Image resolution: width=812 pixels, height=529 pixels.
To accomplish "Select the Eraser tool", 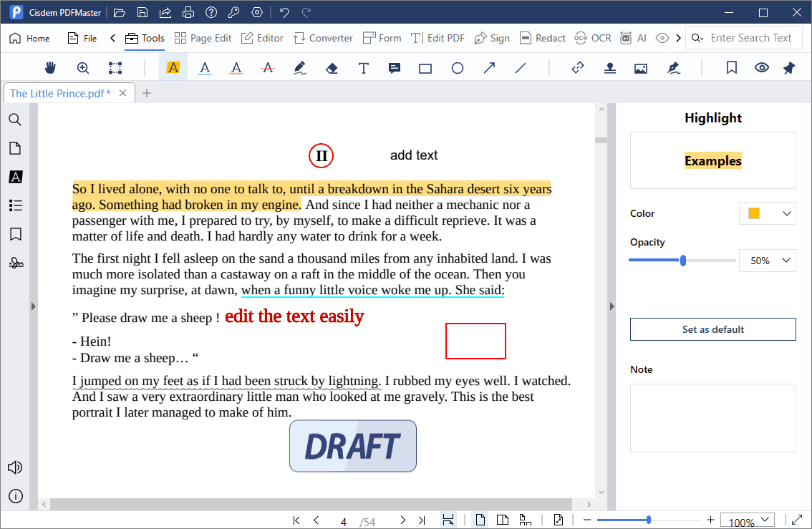I will (x=332, y=68).
